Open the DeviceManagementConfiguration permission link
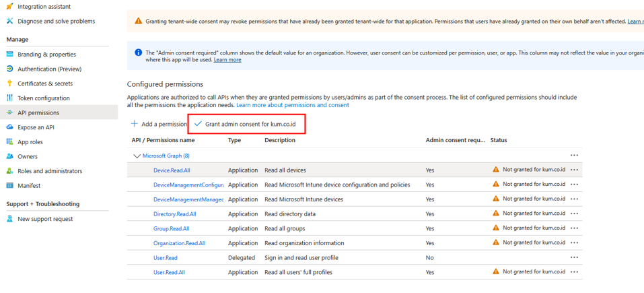This screenshot has height=293, width=644. pyautogui.click(x=188, y=185)
